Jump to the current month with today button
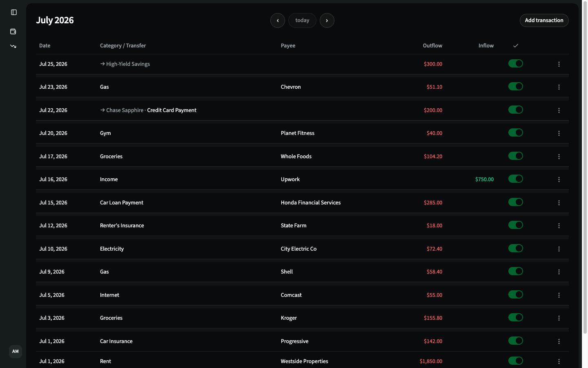This screenshot has height=368, width=588. [x=302, y=20]
